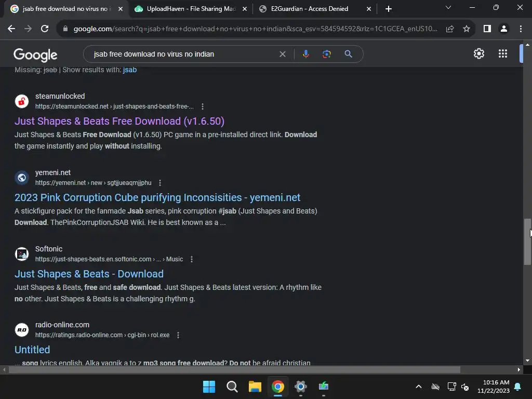Viewport: 532px width, 399px height.
Task: Open Just Shapes & Beats Free Download result
Action: [x=119, y=121]
